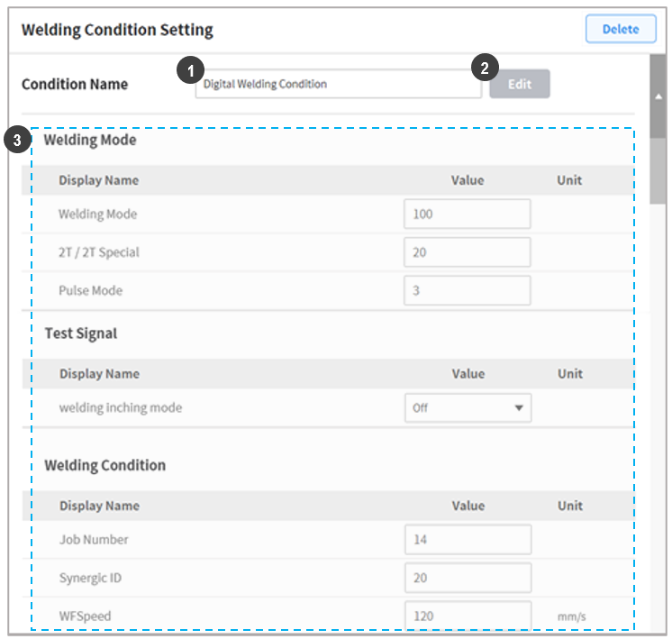This screenshot has width=672, height=639.
Task: Click the WFSpeed value input
Action: 468,616
